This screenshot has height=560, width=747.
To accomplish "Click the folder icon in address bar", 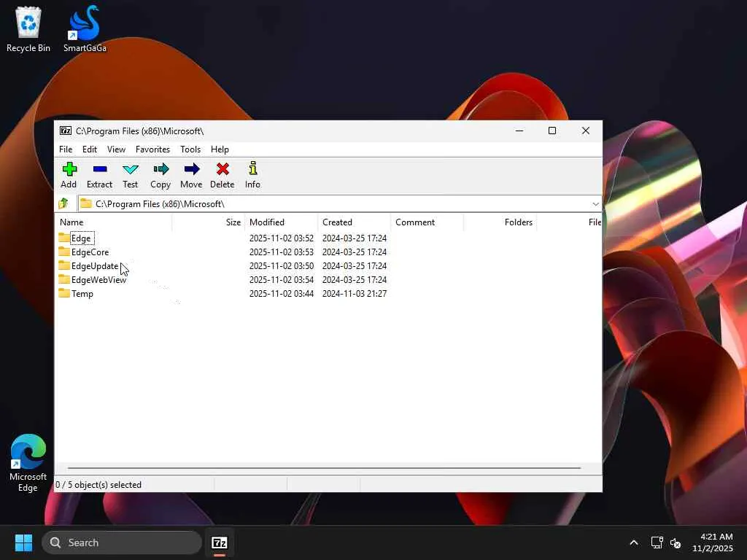I will (86, 204).
